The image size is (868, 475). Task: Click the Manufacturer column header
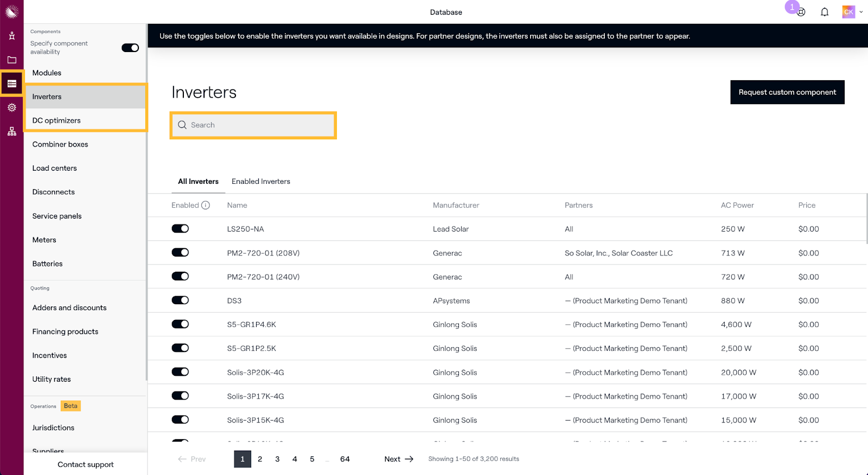[x=456, y=205]
